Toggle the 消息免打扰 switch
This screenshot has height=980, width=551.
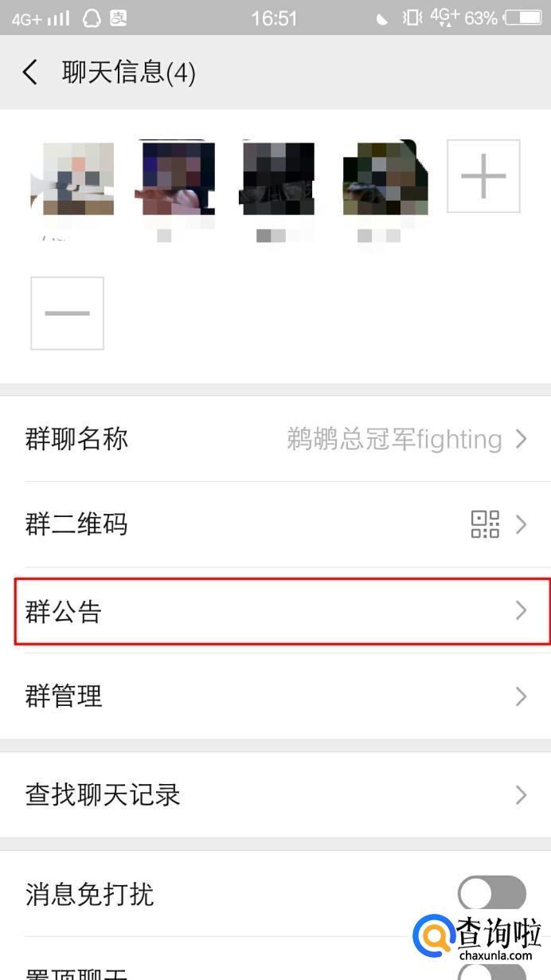492,894
